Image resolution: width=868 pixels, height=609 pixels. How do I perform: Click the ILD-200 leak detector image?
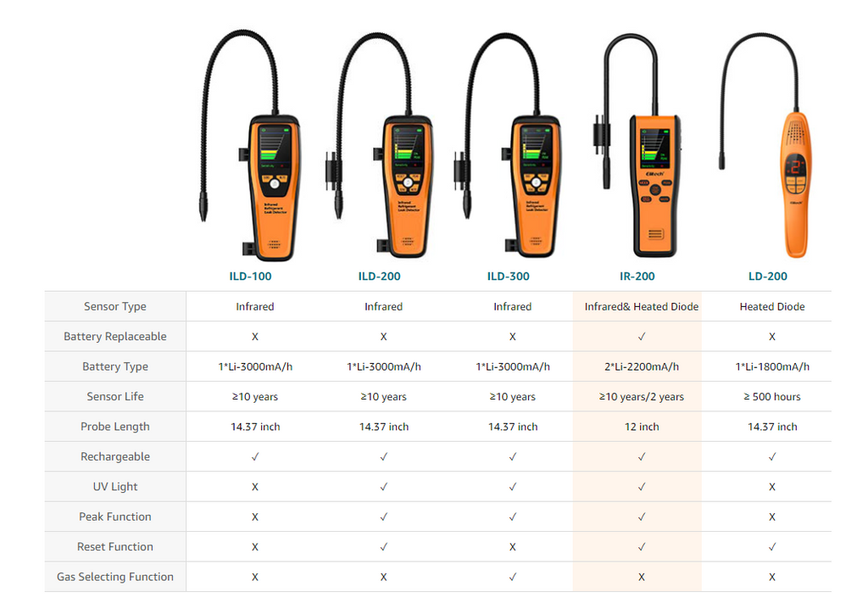pos(379,145)
